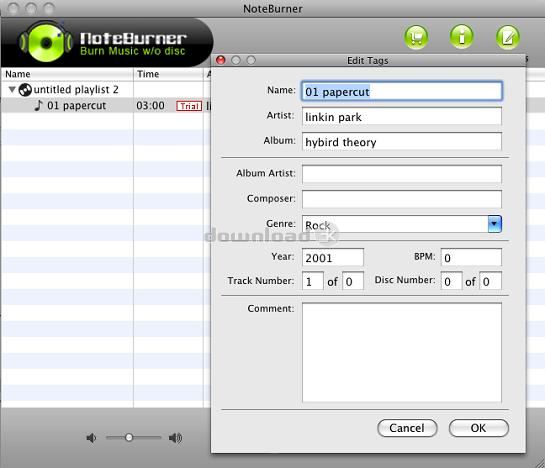Screen dimensions: 545x468
Task: Click the NoteBurner headphone disc logo
Action: (x=46, y=42)
